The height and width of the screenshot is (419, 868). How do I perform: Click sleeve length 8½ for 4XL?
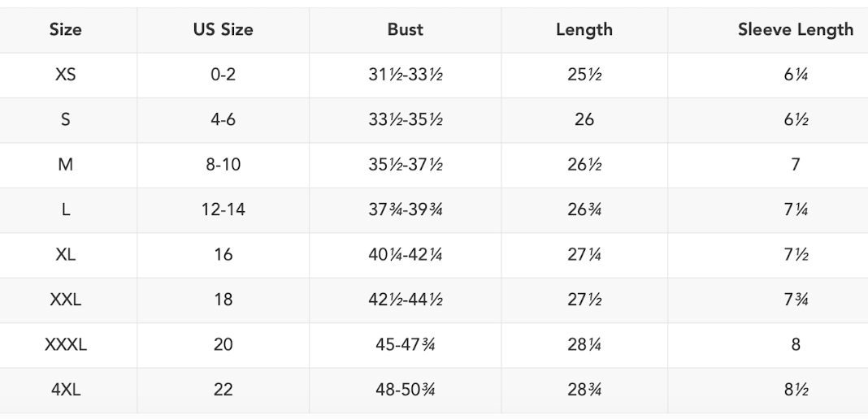pyautogui.click(x=795, y=390)
